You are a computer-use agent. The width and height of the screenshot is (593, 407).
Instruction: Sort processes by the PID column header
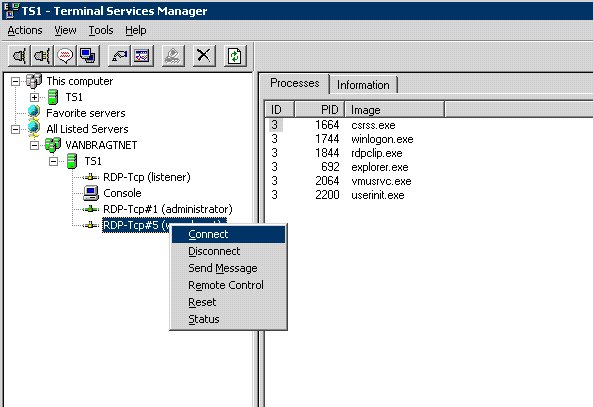coord(320,110)
